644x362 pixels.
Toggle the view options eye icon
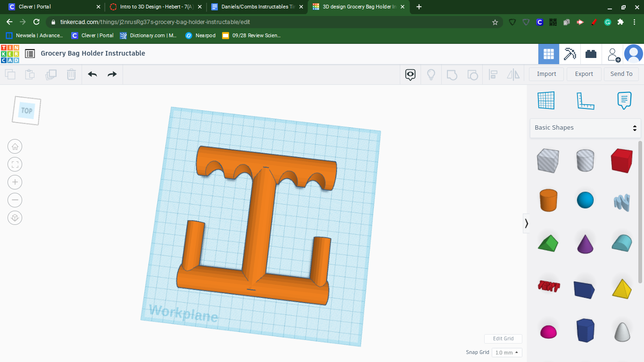[x=410, y=74]
